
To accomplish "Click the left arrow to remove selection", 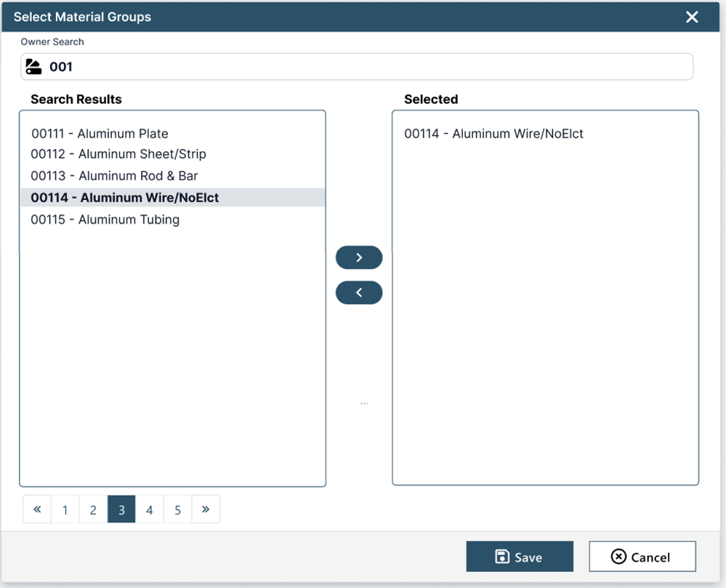I will coord(358,292).
